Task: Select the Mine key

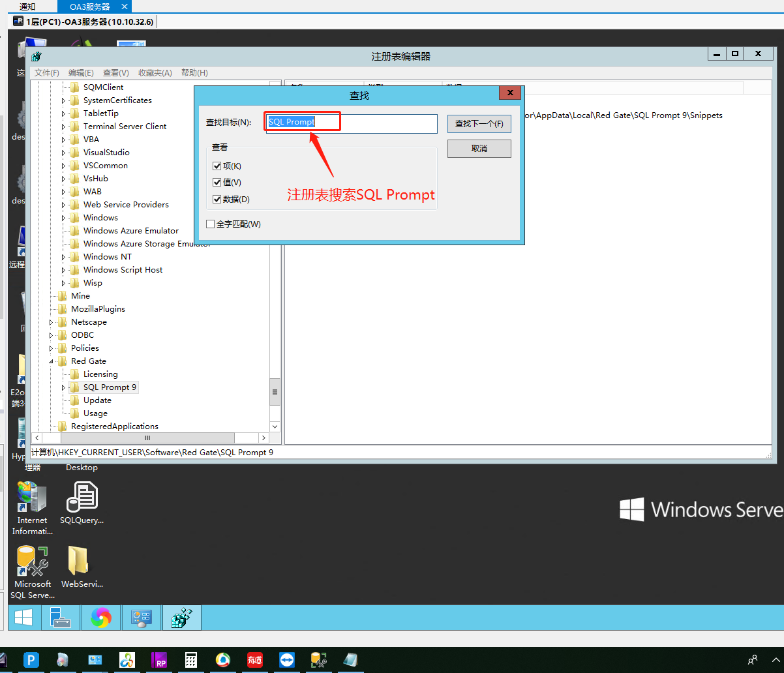Action: point(80,296)
